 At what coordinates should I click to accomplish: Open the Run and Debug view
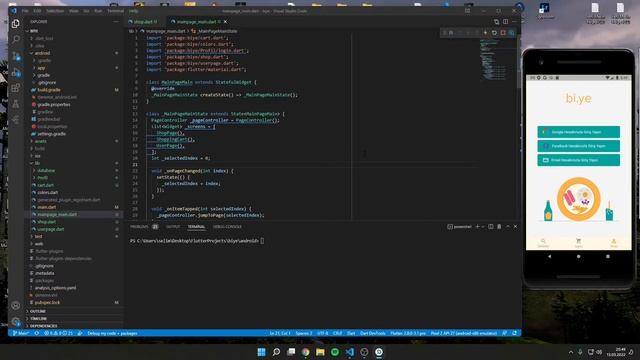coord(16,72)
